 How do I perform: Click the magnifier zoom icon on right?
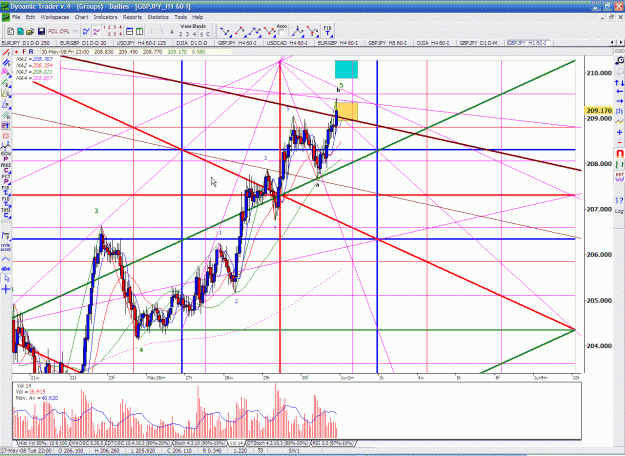(x=619, y=61)
